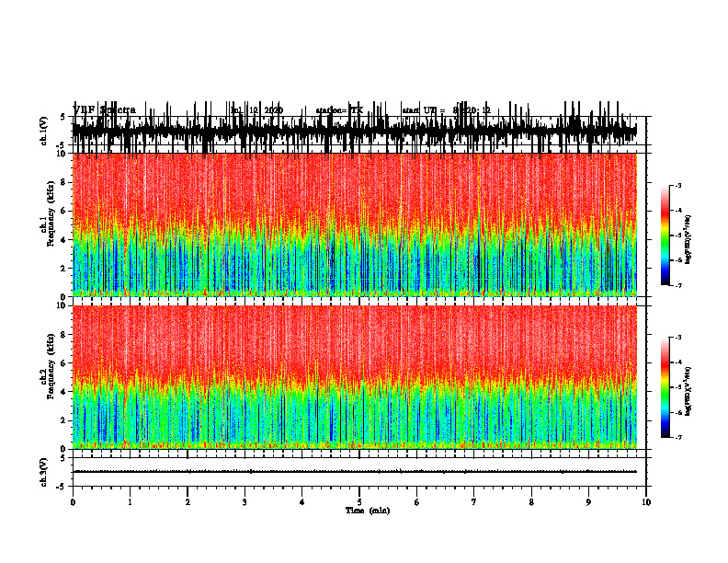Click the ch.1(V) waveform axis label
The width and height of the screenshot is (728, 563).
44,131
